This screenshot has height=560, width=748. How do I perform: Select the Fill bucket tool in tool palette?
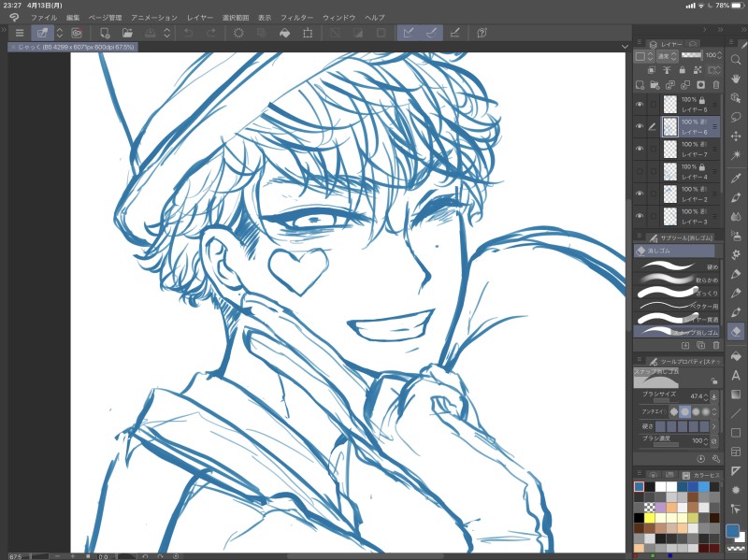point(736,356)
